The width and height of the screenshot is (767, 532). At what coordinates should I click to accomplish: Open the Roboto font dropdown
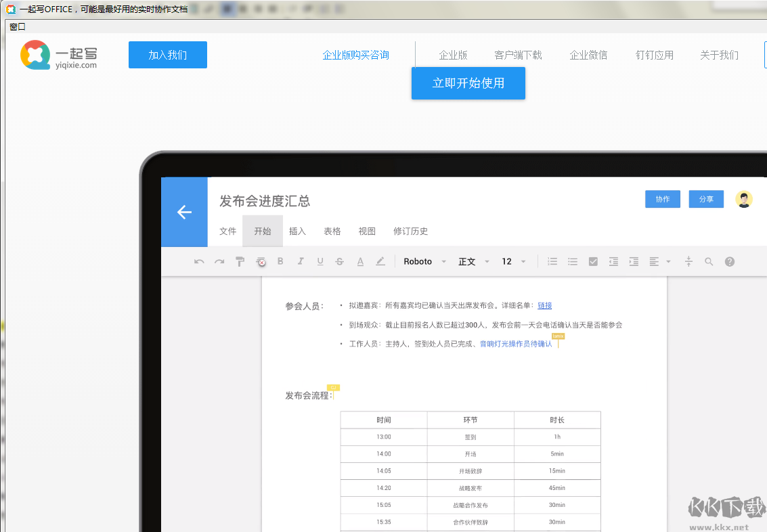pyautogui.click(x=424, y=261)
